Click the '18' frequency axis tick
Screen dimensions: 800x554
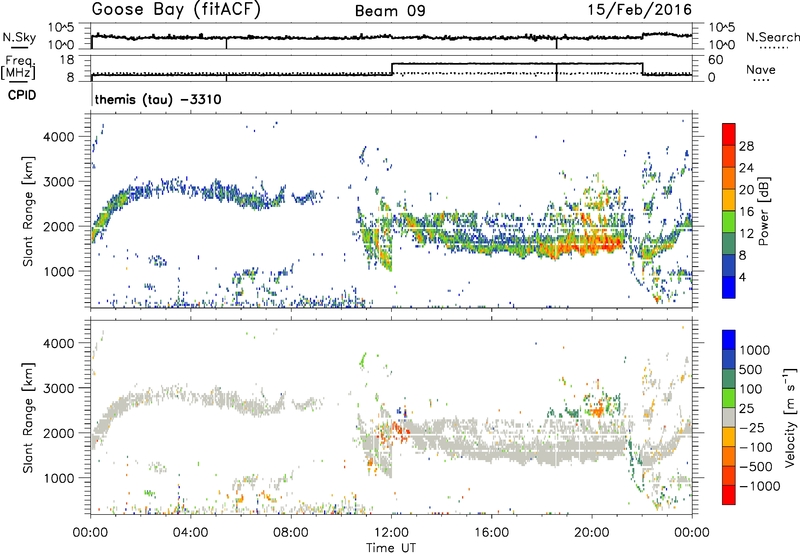point(67,60)
